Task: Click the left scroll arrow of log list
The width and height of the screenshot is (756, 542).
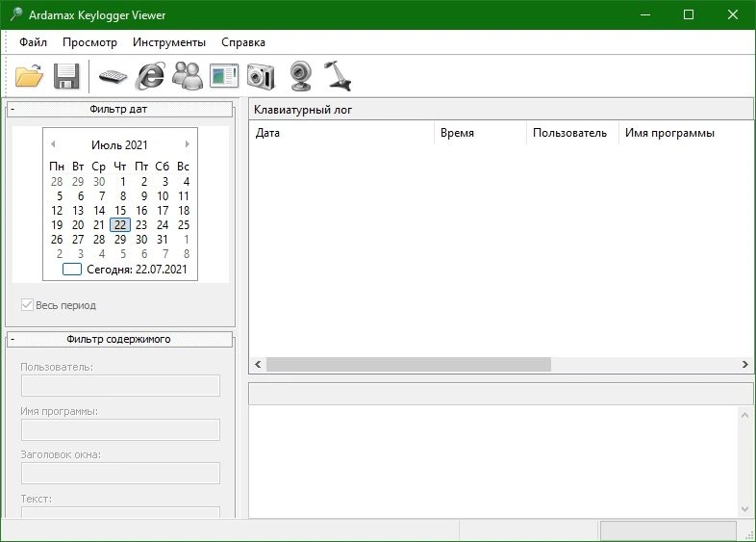Action: point(258,365)
